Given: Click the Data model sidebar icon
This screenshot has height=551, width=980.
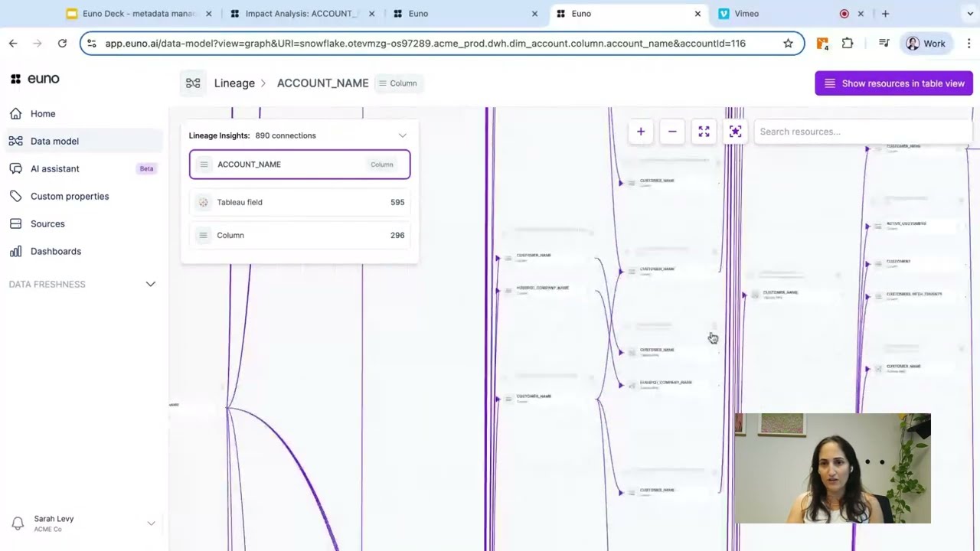Looking at the screenshot, I should click(x=15, y=141).
